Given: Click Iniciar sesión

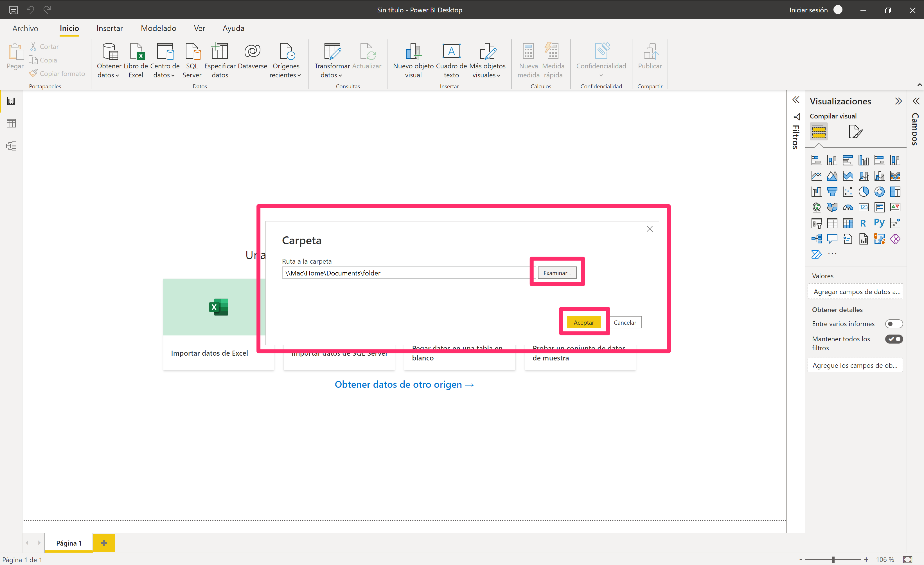Looking at the screenshot, I should [808, 10].
